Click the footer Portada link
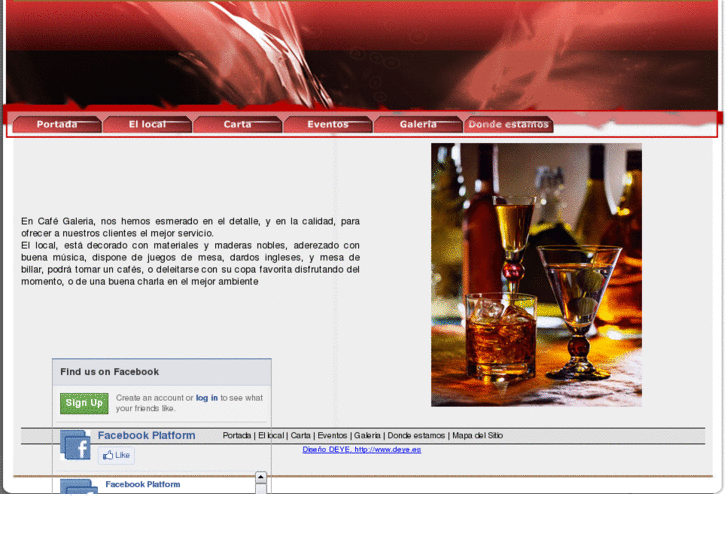 pos(237,436)
